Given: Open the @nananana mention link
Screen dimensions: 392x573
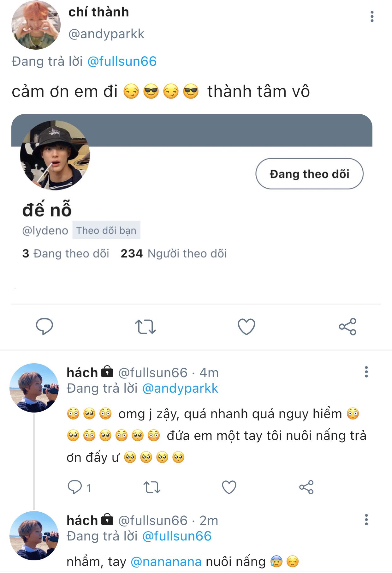Looking at the screenshot, I should click(166, 562).
